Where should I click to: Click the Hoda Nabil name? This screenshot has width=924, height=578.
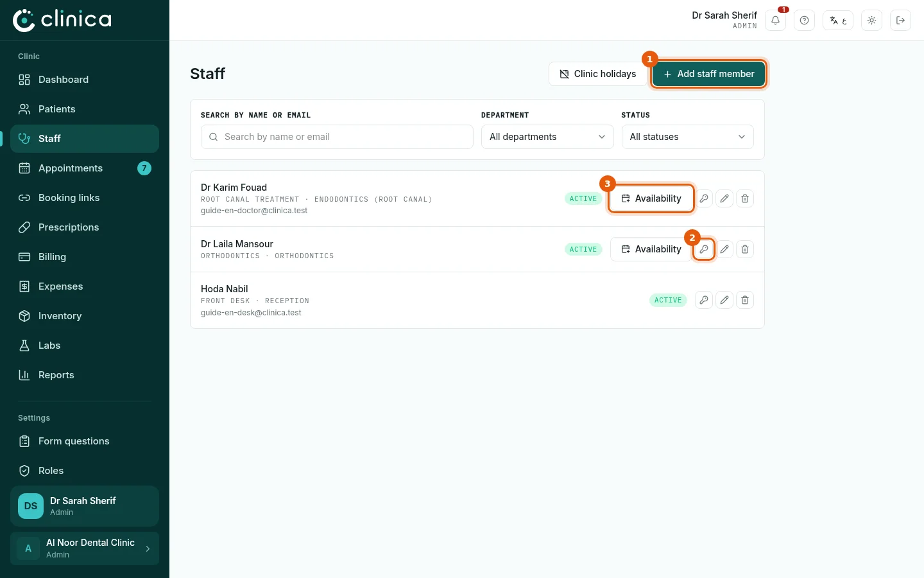pyautogui.click(x=225, y=289)
